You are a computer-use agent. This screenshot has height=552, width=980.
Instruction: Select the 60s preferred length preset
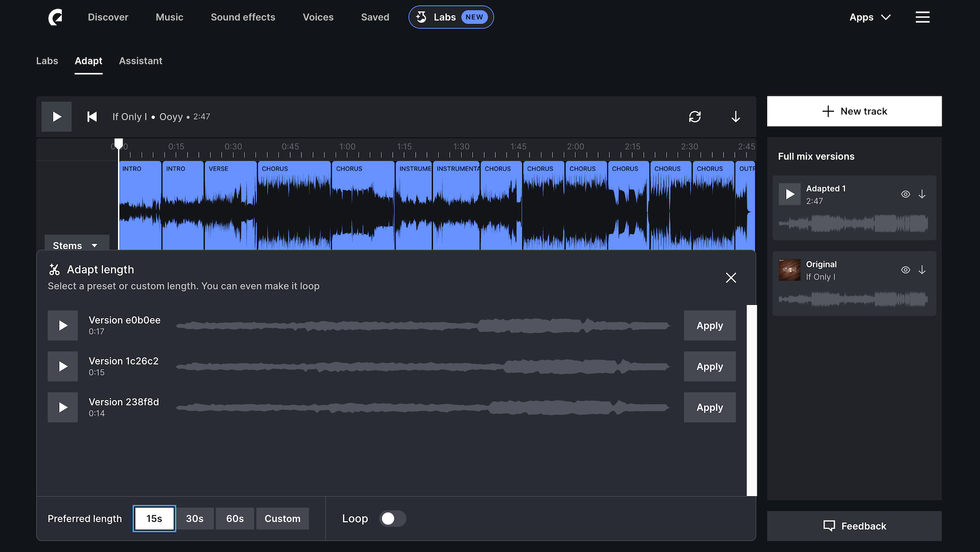pos(235,518)
